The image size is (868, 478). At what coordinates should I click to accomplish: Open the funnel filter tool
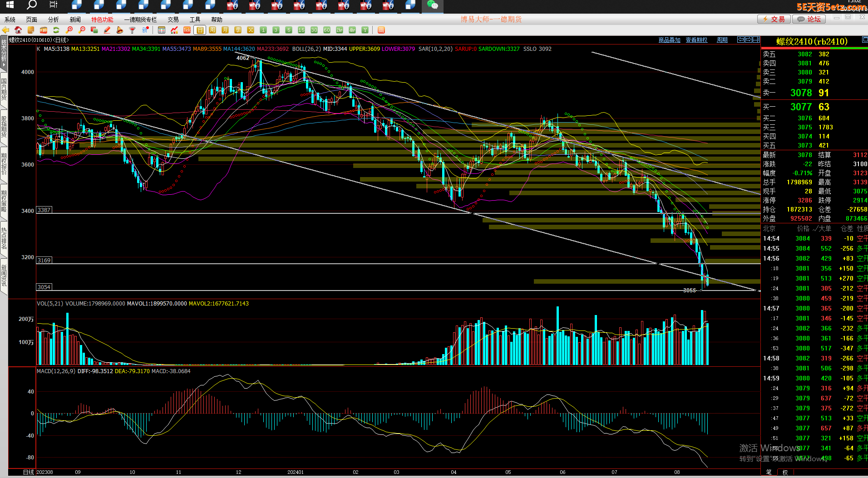pos(133,30)
